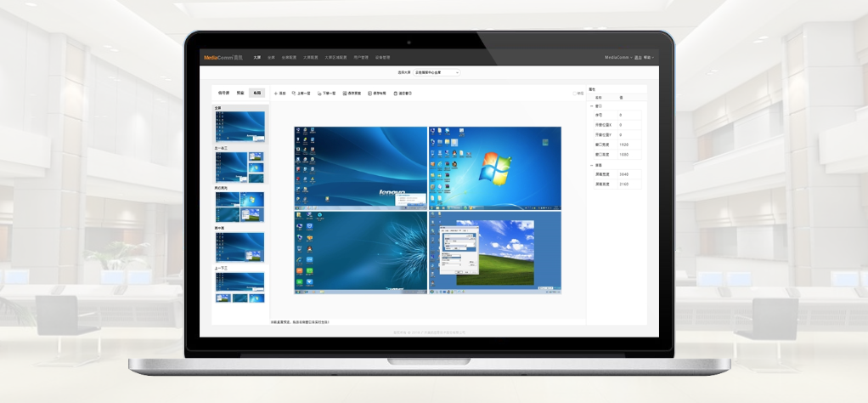Move window down one layer icon
868x403 pixels.
pyautogui.click(x=319, y=94)
